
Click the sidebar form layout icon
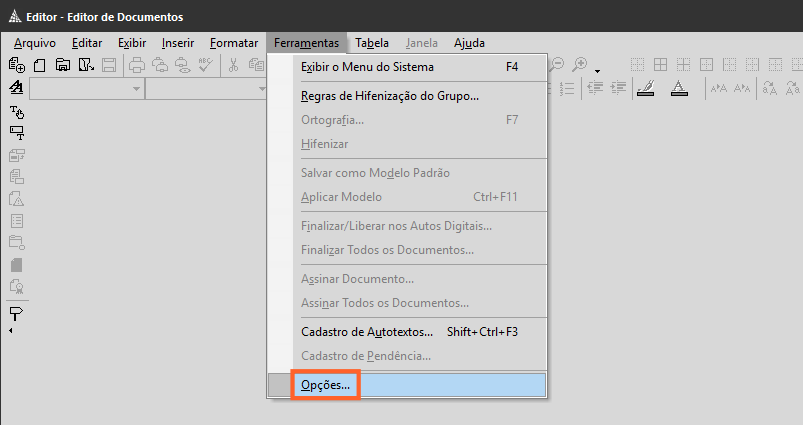click(x=16, y=155)
